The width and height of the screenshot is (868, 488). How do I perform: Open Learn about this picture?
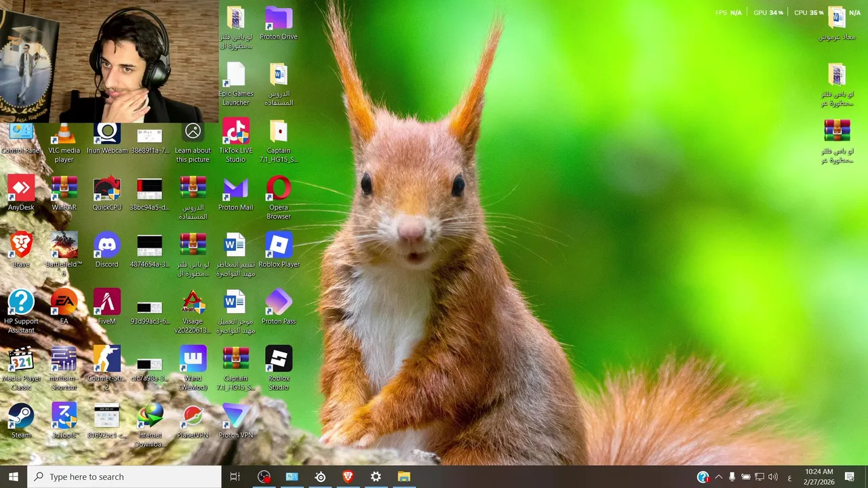[x=193, y=142]
